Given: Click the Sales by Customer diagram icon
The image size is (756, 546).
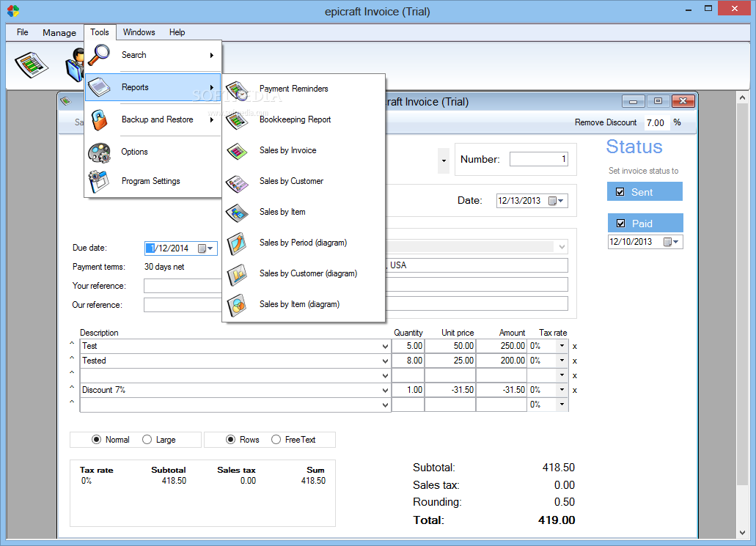Looking at the screenshot, I should 237,273.
